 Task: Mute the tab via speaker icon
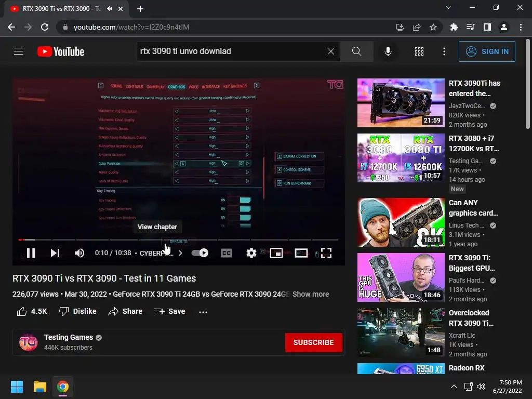click(x=109, y=9)
